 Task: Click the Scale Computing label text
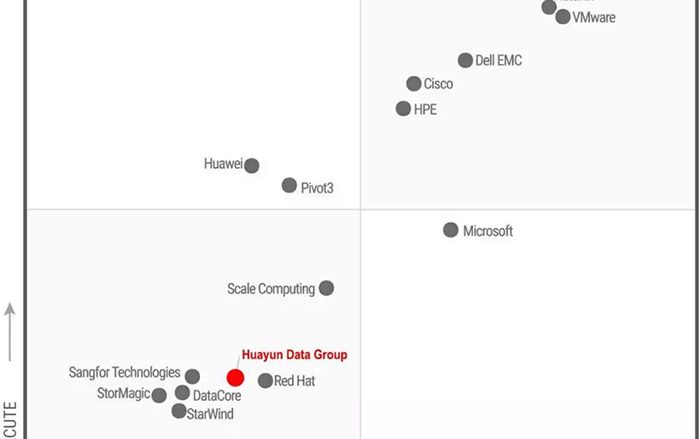pos(271,289)
